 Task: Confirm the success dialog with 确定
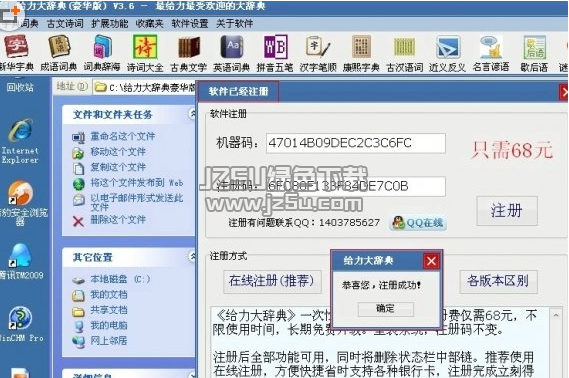[x=385, y=309]
